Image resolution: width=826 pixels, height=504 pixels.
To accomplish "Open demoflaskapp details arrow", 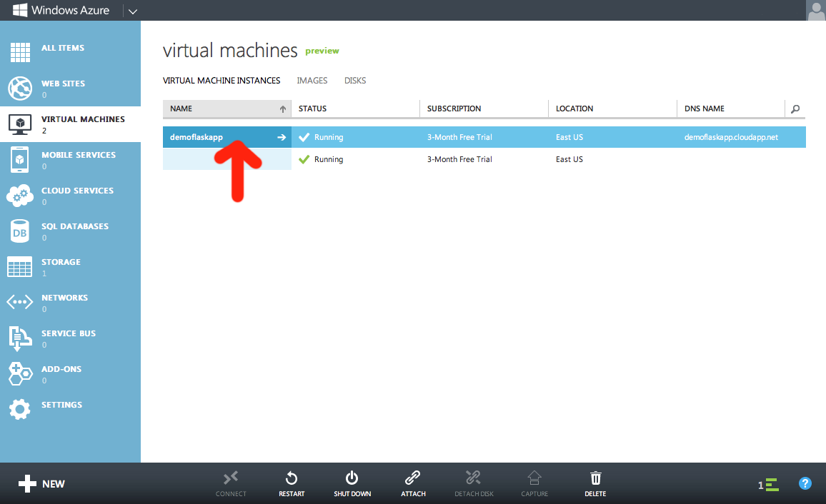I will [282, 137].
